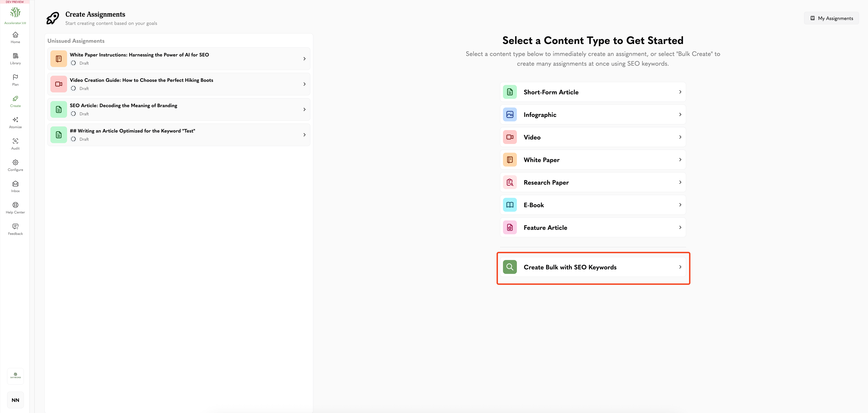Click the White Paper content type chevron

(680, 160)
